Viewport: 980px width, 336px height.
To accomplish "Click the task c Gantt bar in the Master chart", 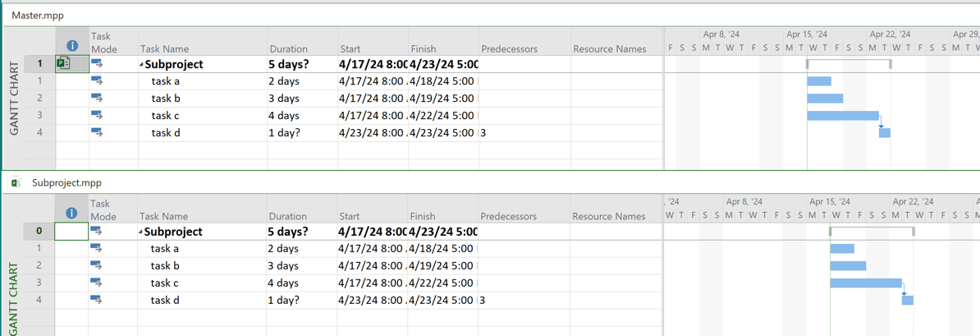I will click(x=843, y=115).
